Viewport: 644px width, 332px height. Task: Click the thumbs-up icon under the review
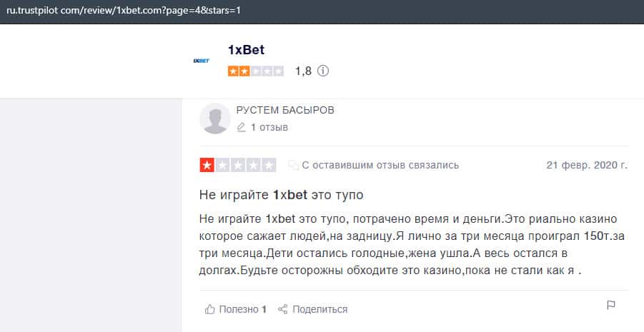[x=210, y=309]
